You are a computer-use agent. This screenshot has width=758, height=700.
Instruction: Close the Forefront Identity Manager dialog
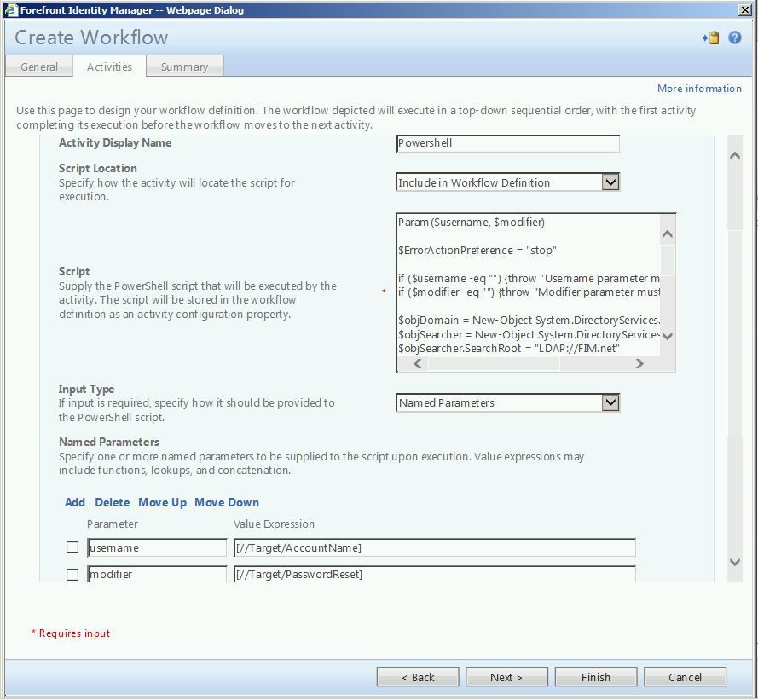point(745,9)
